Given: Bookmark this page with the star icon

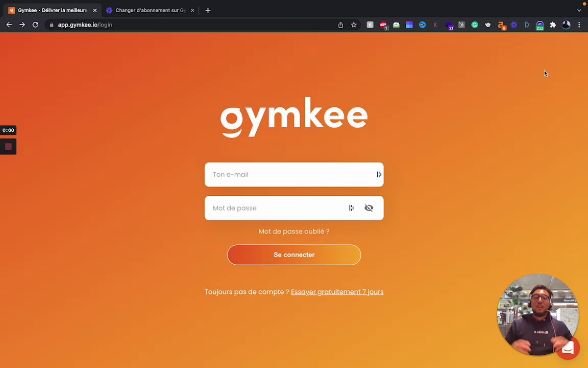Looking at the screenshot, I should coord(354,25).
